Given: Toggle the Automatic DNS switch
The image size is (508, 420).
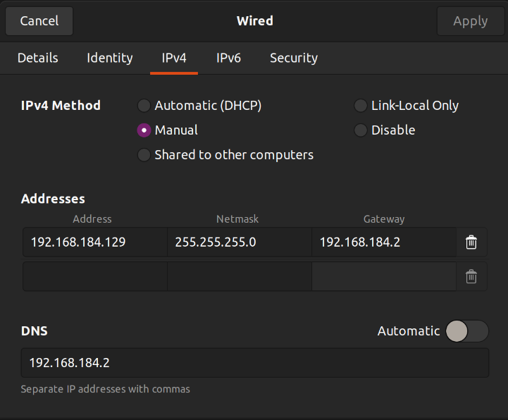Looking at the screenshot, I should pos(467,331).
